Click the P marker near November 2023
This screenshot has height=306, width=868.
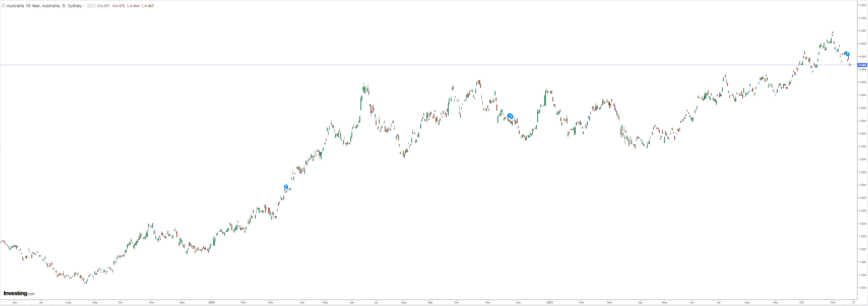[x=848, y=54]
